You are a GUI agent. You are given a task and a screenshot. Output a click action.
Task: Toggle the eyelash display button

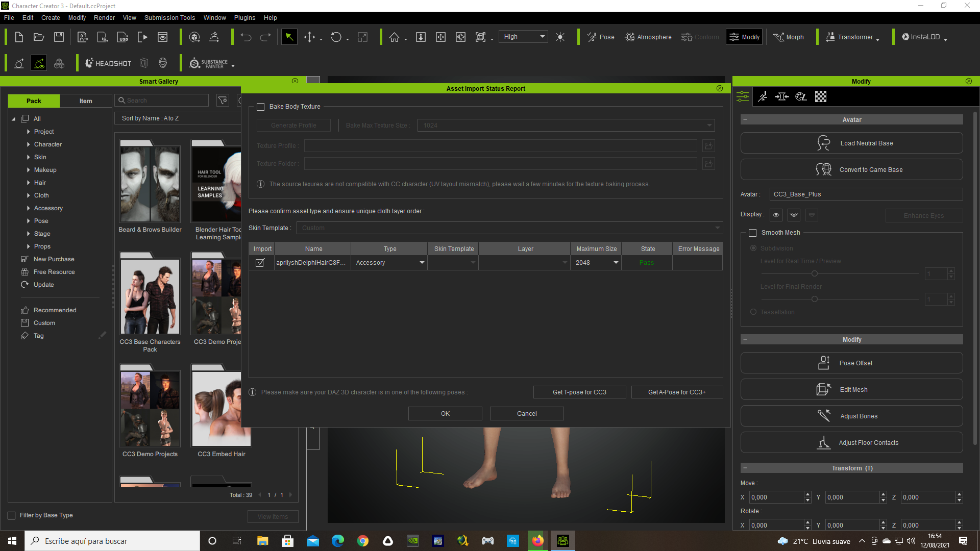[x=794, y=215]
